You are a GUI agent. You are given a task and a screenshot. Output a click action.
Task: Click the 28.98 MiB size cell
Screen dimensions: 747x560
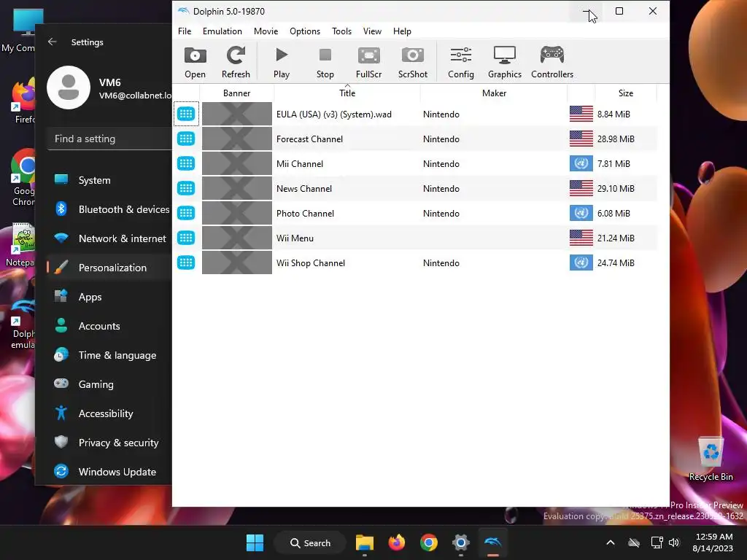pyautogui.click(x=616, y=139)
